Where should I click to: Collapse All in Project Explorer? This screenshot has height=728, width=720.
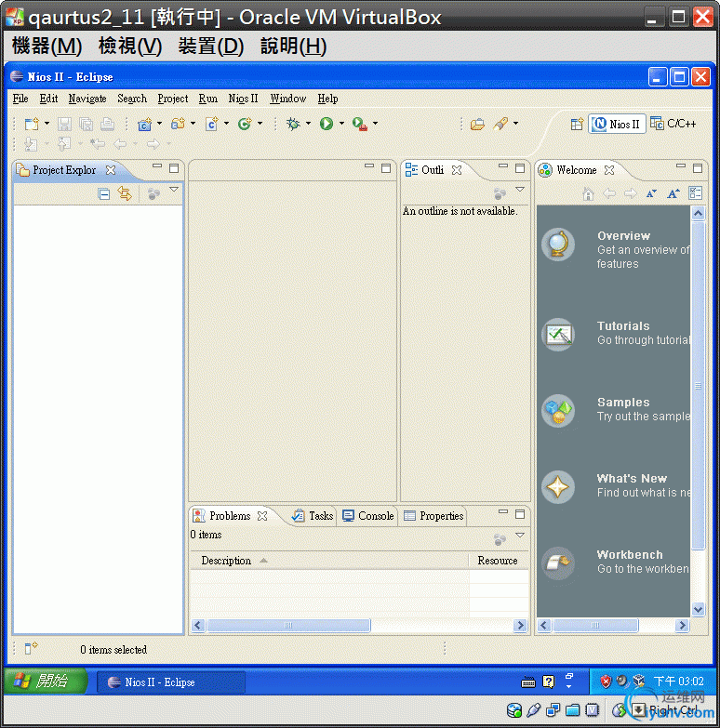[x=104, y=193]
